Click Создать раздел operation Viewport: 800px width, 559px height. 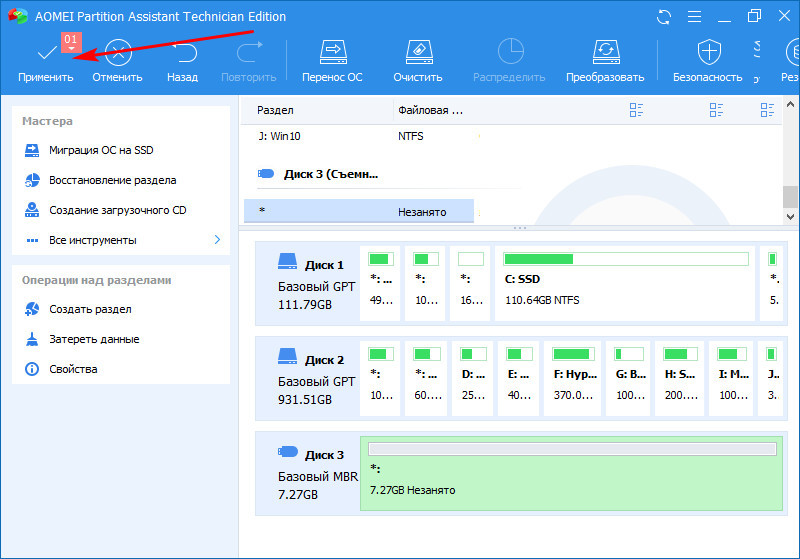pos(78,309)
